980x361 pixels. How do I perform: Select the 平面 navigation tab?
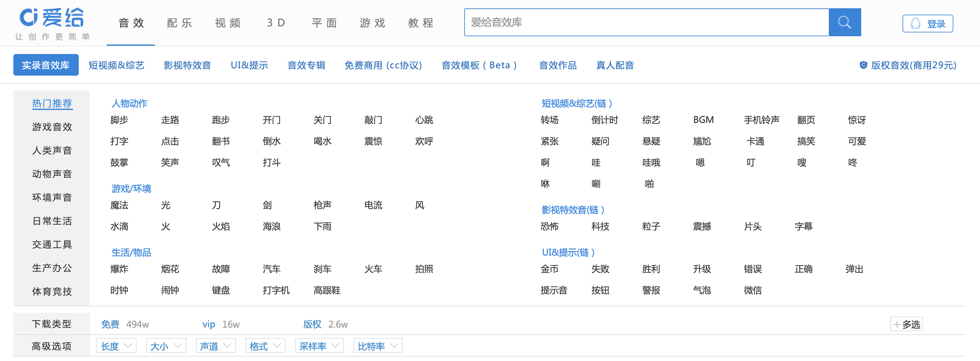[x=324, y=23]
